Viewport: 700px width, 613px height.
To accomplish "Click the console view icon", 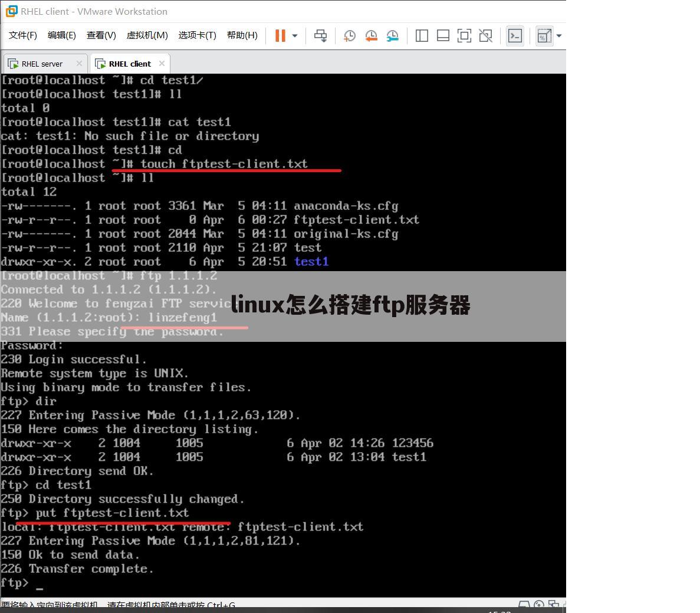I will click(515, 36).
